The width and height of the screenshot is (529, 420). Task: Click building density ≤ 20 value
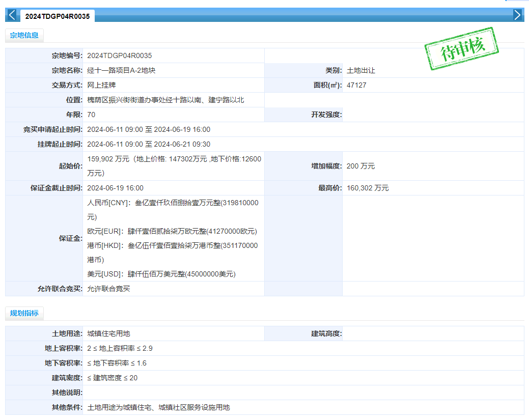point(113,378)
